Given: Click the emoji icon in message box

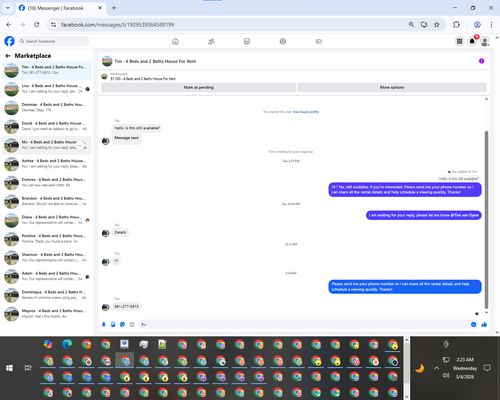Looking at the screenshot, I should coord(473,324).
